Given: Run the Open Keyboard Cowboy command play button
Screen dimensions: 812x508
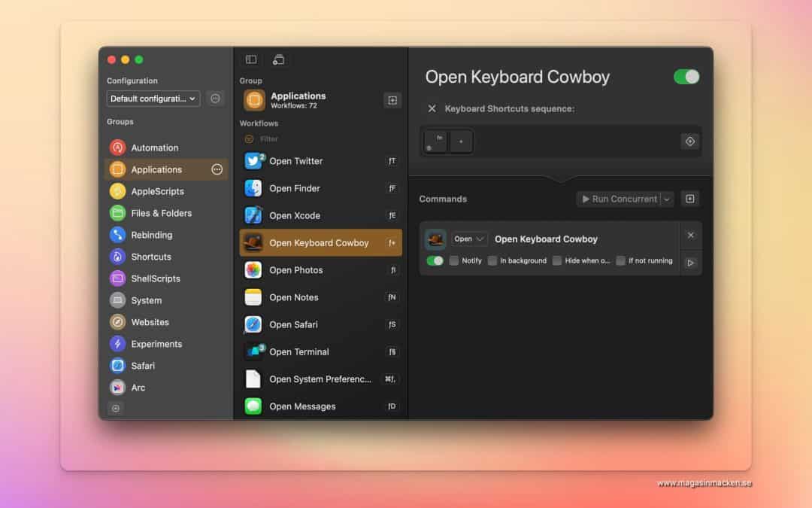Looking at the screenshot, I should click(x=690, y=263).
